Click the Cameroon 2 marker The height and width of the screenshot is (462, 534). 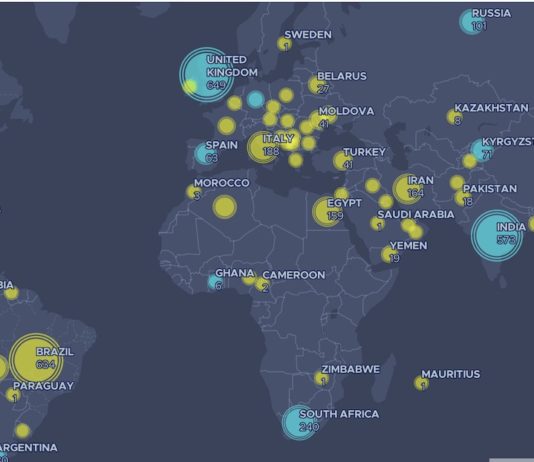[x=262, y=285]
